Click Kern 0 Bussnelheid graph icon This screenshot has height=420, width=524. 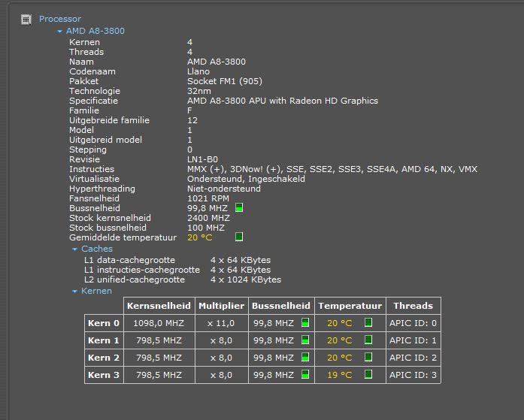(x=305, y=322)
